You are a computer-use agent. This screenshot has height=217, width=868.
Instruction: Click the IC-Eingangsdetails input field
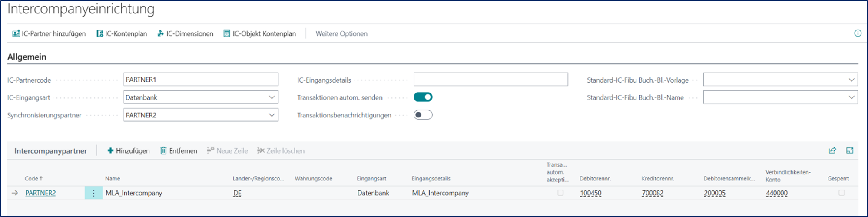pos(490,80)
